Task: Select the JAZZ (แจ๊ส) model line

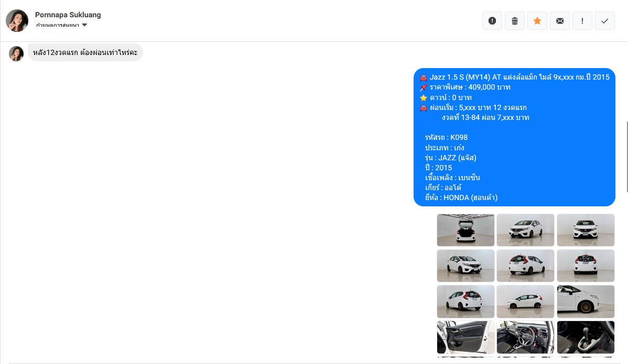Action: pyautogui.click(x=451, y=158)
